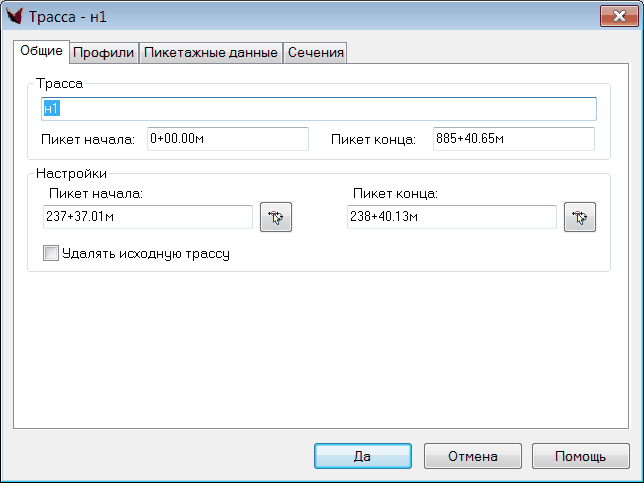Go to the Сечения tab
Screen dimensions: 644x483
316,53
